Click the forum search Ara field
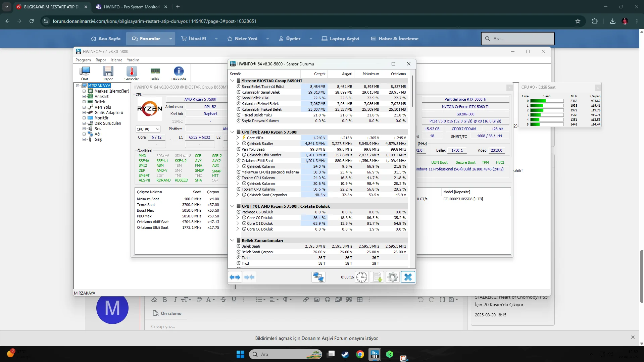The width and height of the screenshot is (644, 362). (517, 39)
